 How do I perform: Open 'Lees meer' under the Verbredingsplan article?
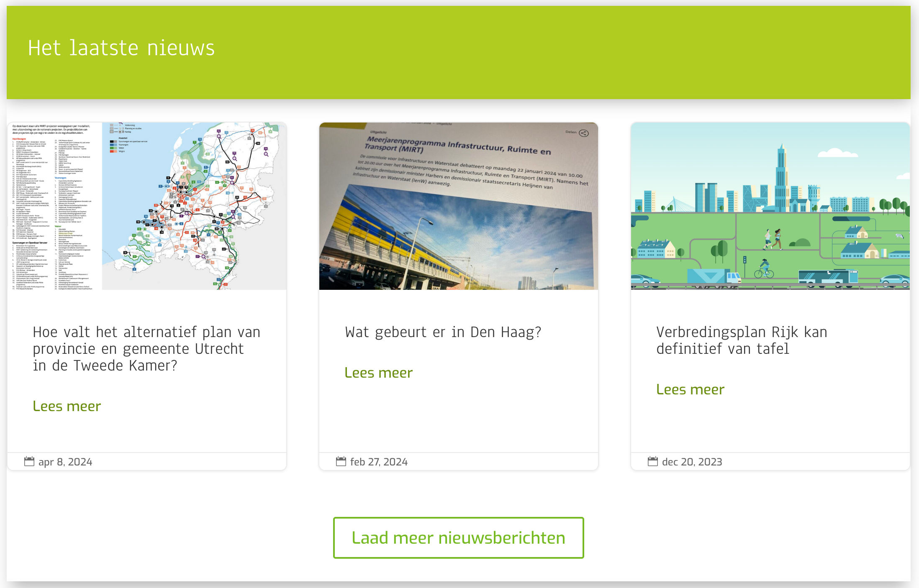point(691,389)
